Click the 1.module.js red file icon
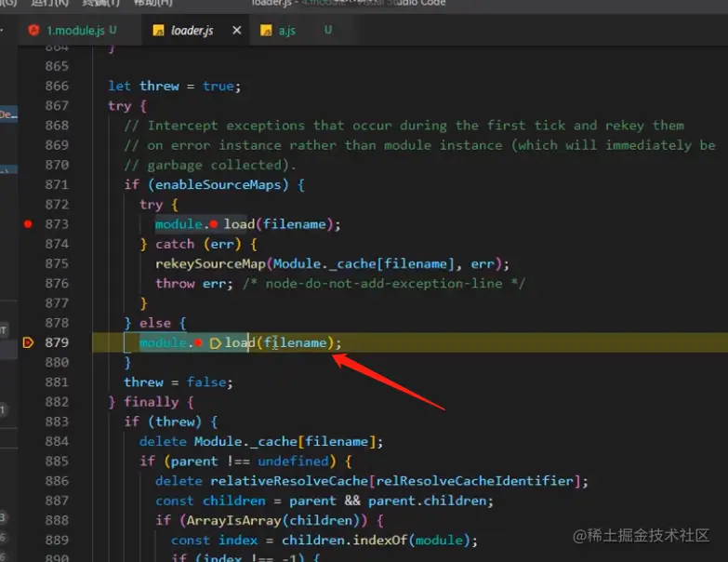Image resolution: width=728 pixels, height=562 pixels. [33, 30]
